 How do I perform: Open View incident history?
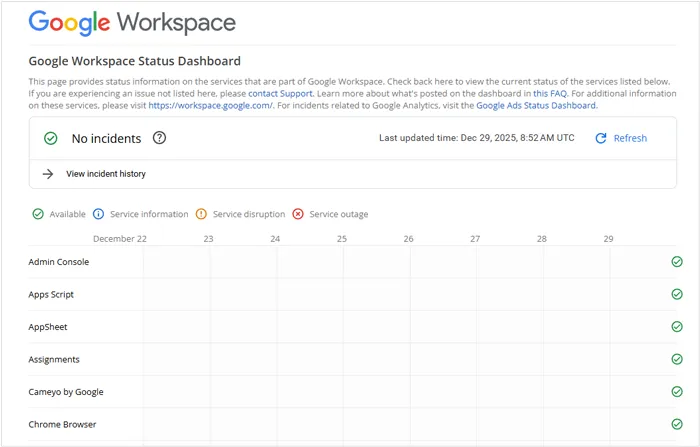click(x=106, y=174)
